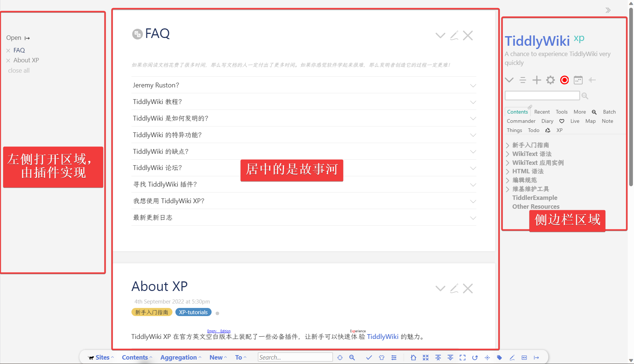Viewport: 634px width, 364px height.
Task: Click the home icon in bottom toolbar
Action: pos(414,357)
